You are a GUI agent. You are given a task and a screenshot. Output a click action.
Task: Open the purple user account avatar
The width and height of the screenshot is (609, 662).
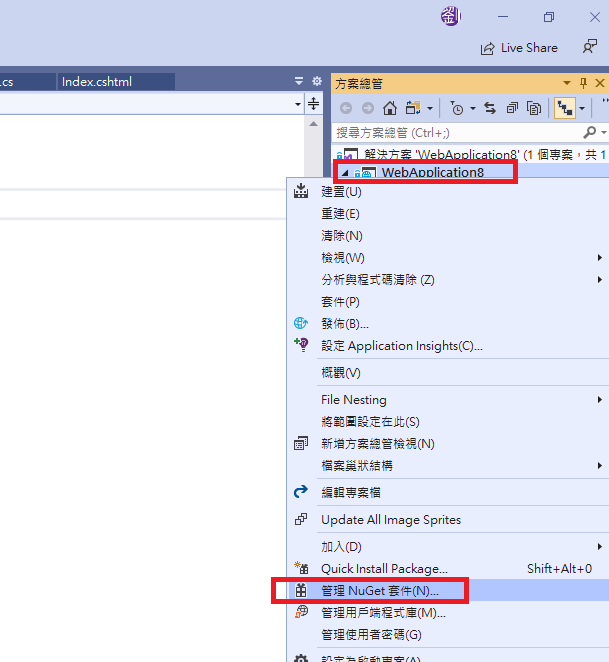tap(451, 17)
